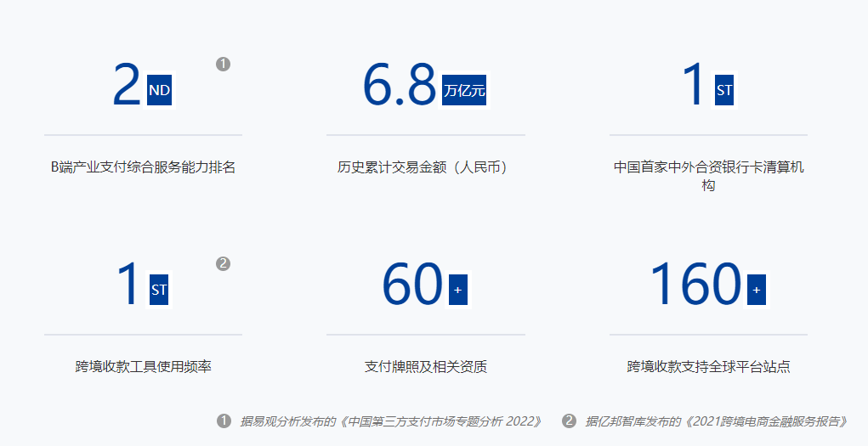The height and width of the screenshot is (446, 868).
Task: Click the grey circled 1 icon in the footer
Action: pos(224,421)
